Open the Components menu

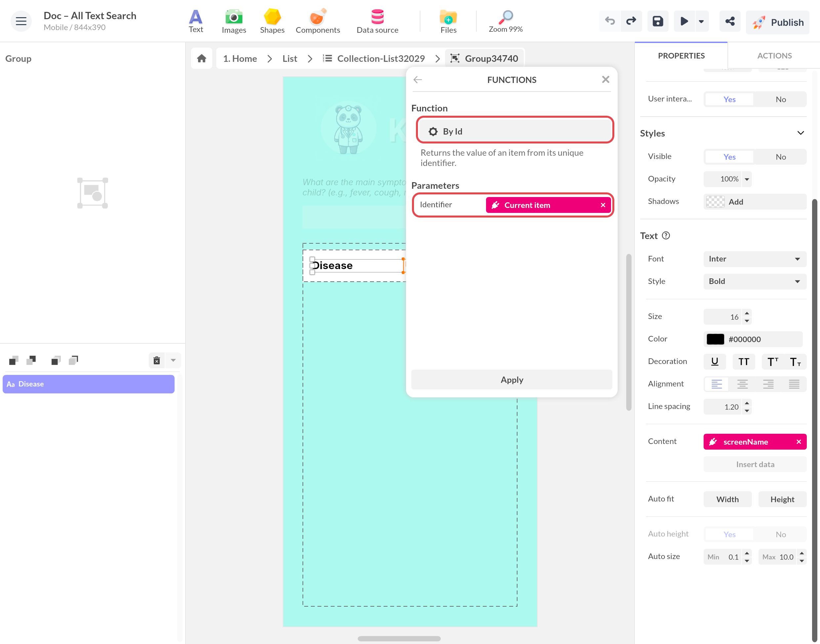coord(317,21)
